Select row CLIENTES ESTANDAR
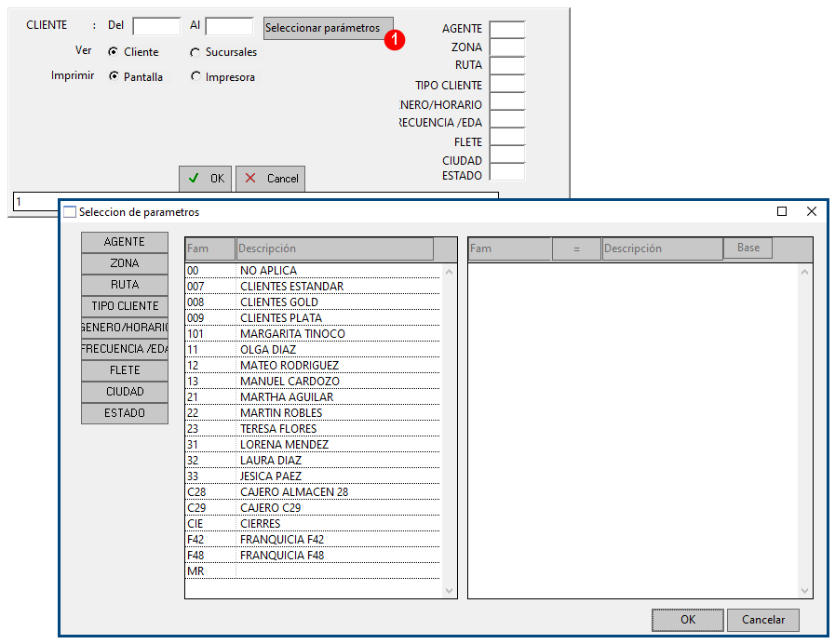Viewport: 835px width, 644px height. [313, 287]
